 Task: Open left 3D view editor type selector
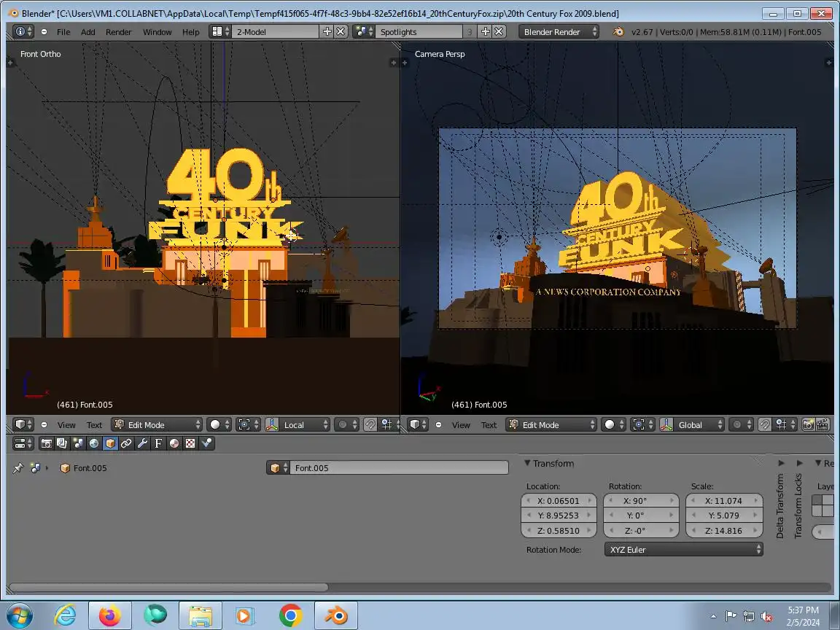[x=23, y=425]
